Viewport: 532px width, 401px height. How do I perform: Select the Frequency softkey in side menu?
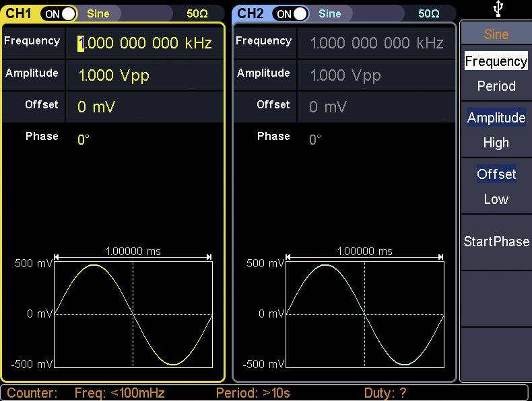coord(496,61)
